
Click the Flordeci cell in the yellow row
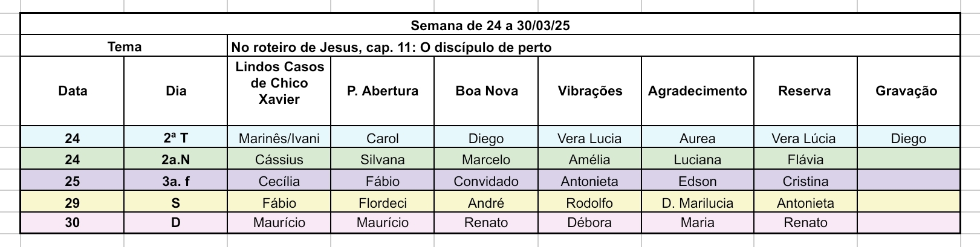tap(383, 202)
